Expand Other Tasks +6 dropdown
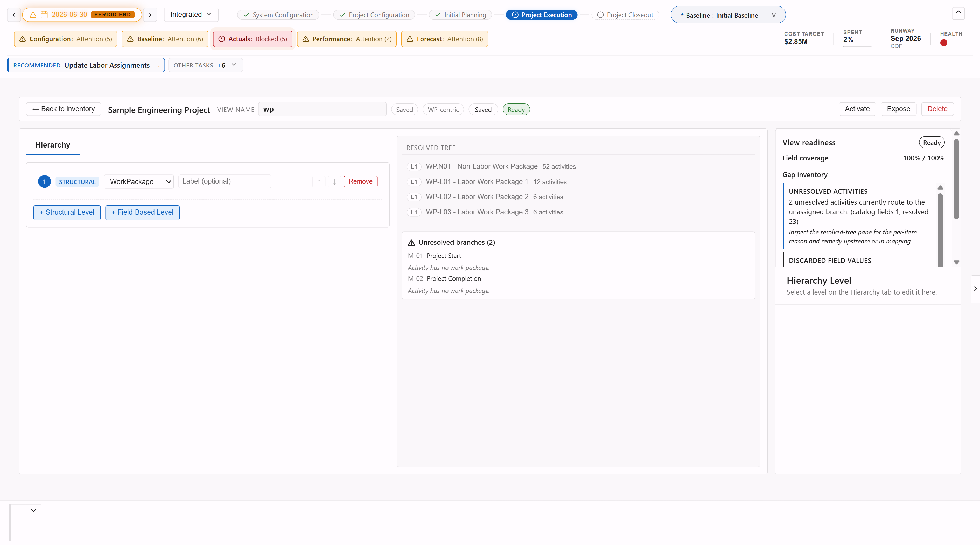The image size is (980, 545). [x=205, y=65]
